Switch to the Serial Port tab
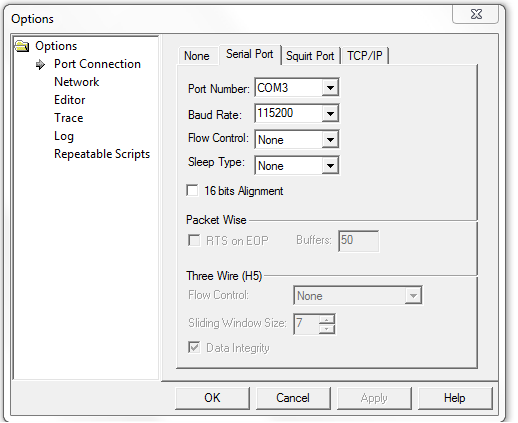Viewport: 518px width, 423px height. coord(250,54)
